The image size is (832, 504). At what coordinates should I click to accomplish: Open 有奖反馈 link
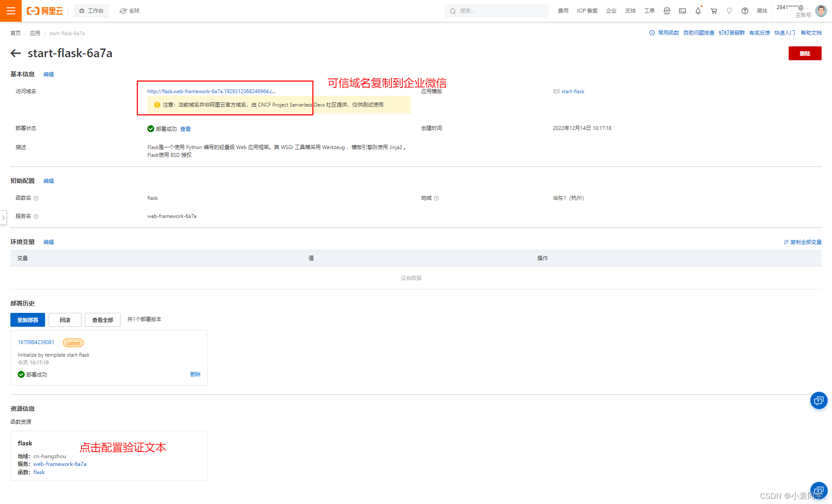pos(760,33)
